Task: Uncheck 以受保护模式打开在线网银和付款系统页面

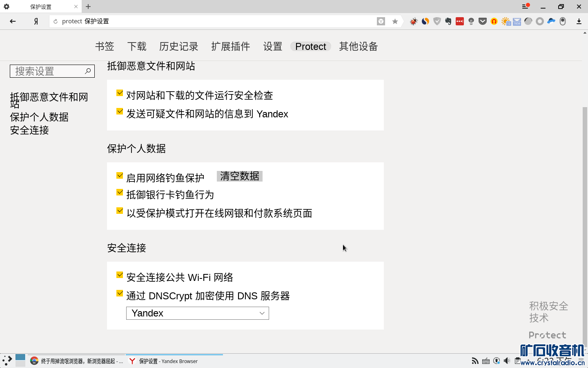Action: click(120, 211)
